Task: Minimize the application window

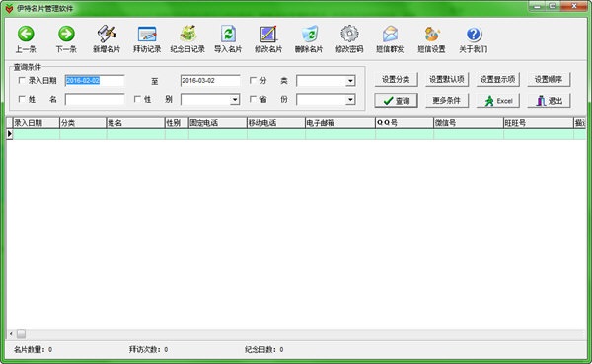Action: point(537,6)
